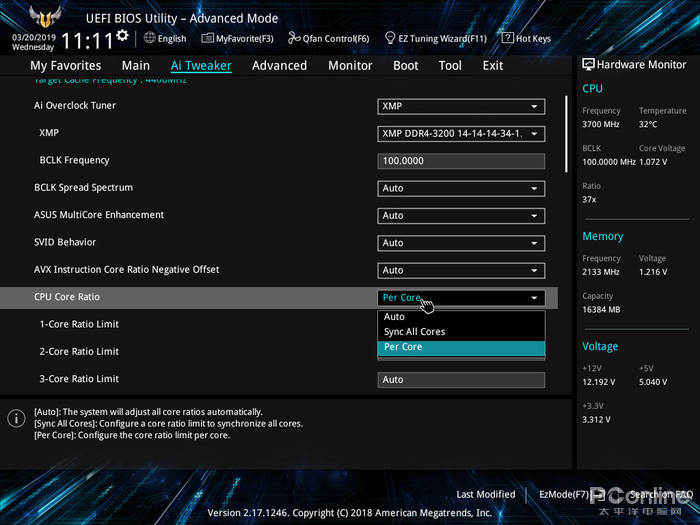The height and width of the screenshot is (525, 700).
Task: Go to the Exit tab
Action: [x=493, y=66]
